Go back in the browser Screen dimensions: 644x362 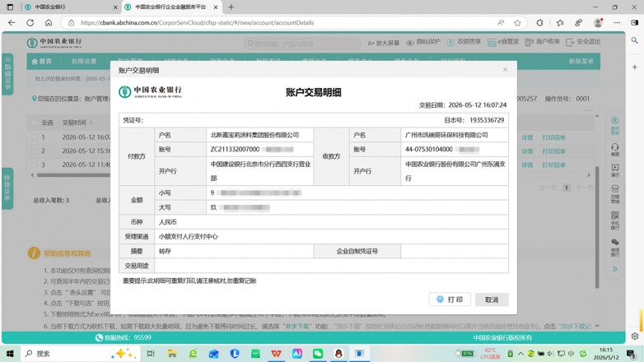pos(12,22)
